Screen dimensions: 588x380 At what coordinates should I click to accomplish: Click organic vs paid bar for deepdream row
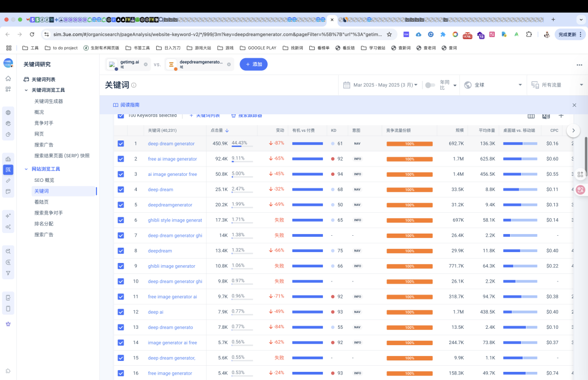[308, 251]
